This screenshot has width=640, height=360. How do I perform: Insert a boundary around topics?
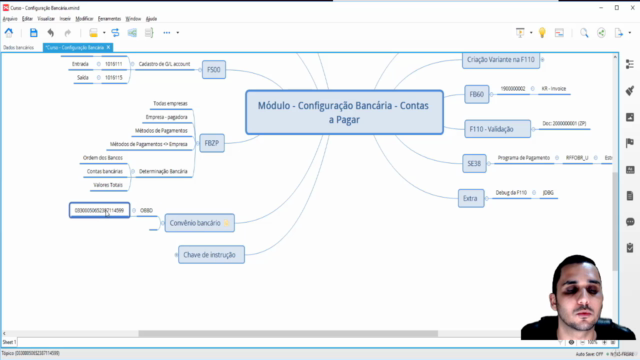[132, 33]
